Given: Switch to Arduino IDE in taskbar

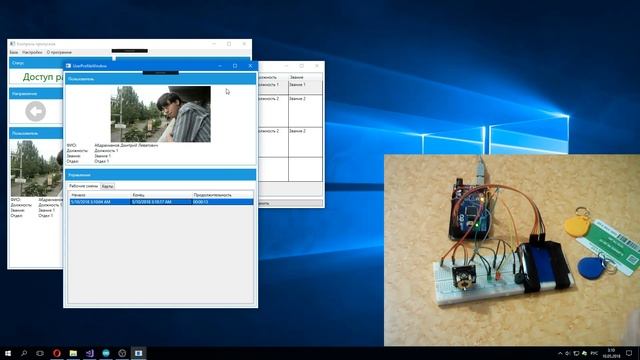Looking at the screenshot, I should (x=106, y=353).
